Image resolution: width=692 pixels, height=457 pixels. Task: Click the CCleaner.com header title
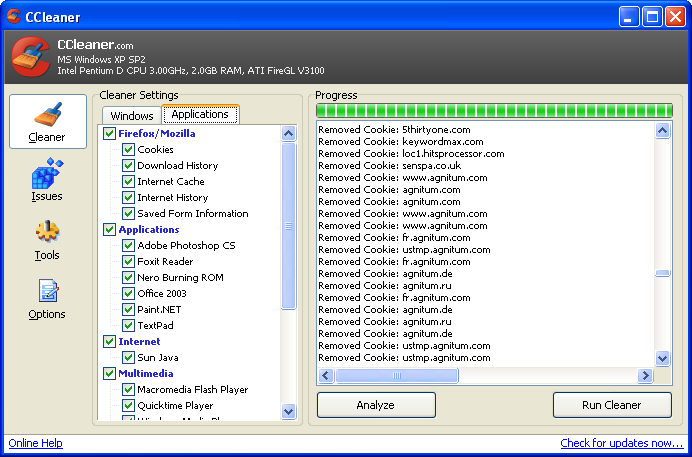tap(95, 45)
